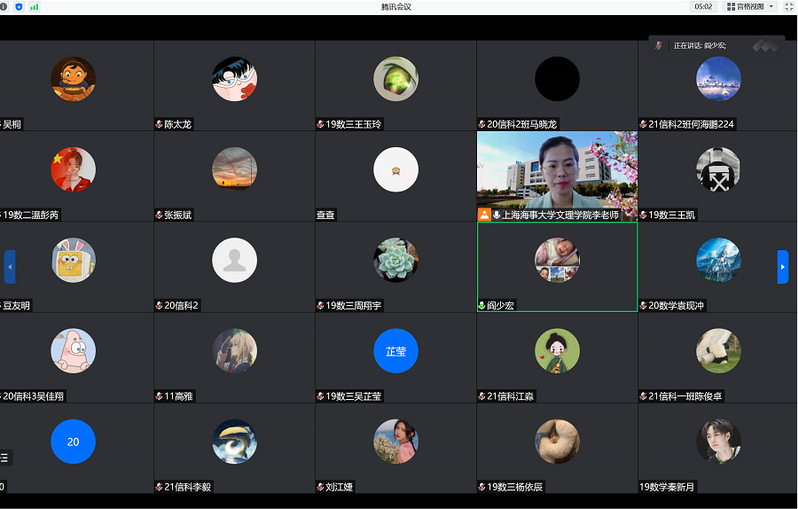Viewport: 798px width, 509px height.
Task: Open the meeting info icon in title bar
Action: [3, 7]
